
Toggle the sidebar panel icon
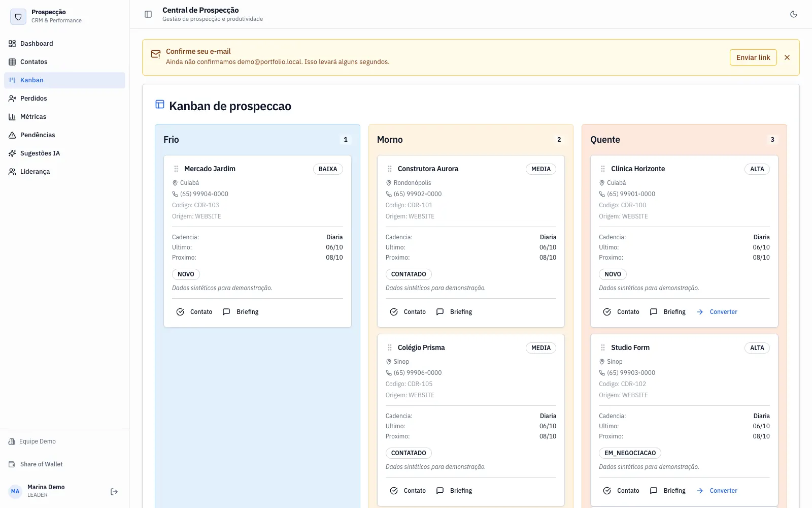click(x=148, y=14)
